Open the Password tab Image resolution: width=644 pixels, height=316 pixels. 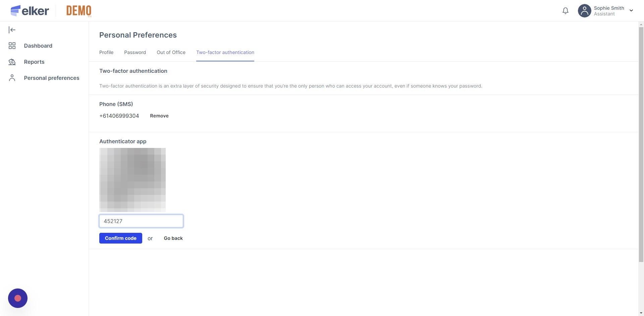[x=135, y=52]
